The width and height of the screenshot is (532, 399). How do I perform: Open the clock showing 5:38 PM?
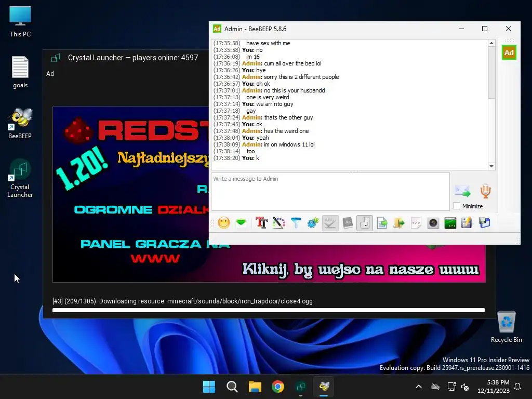click(494, 387)
